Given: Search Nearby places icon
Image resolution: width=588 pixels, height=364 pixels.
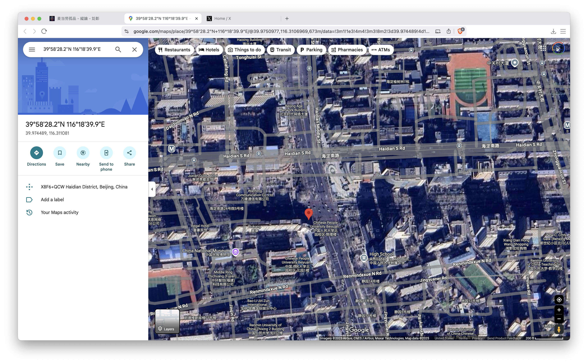Looking at the screenshot, I should click(x=83, y=153).
